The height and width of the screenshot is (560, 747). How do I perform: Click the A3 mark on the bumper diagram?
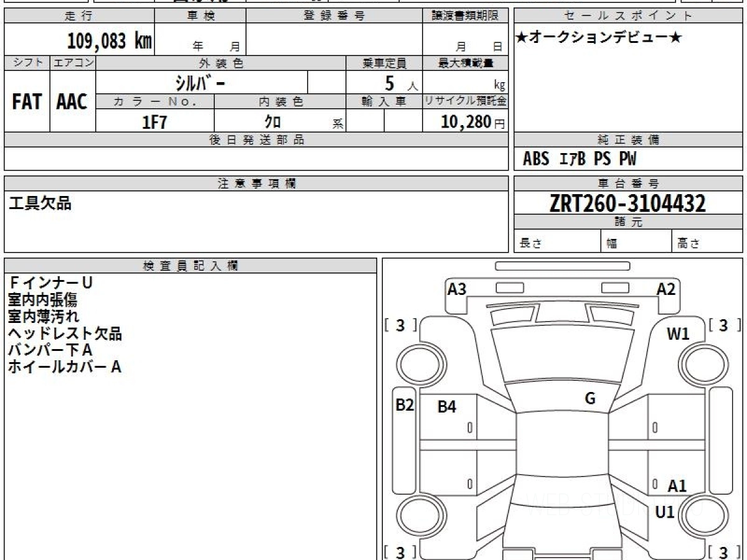point(457,289)
